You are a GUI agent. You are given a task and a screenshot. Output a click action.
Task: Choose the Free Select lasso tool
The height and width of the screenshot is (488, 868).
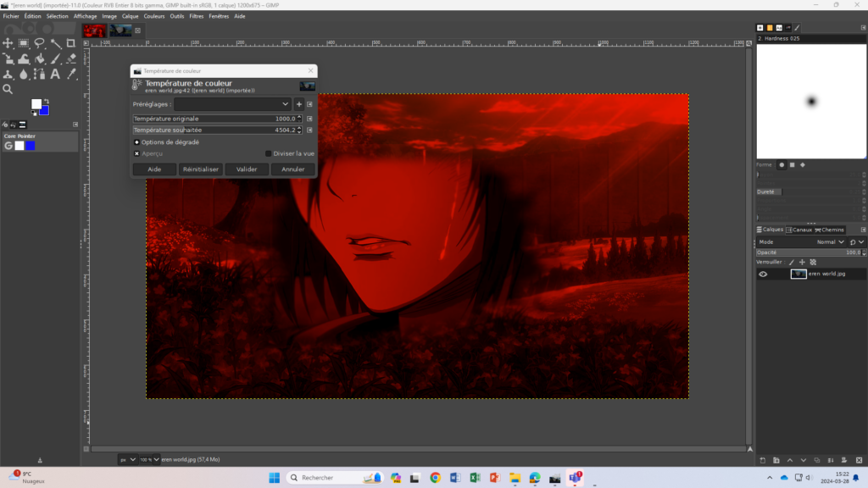click(x=40, y=43)
